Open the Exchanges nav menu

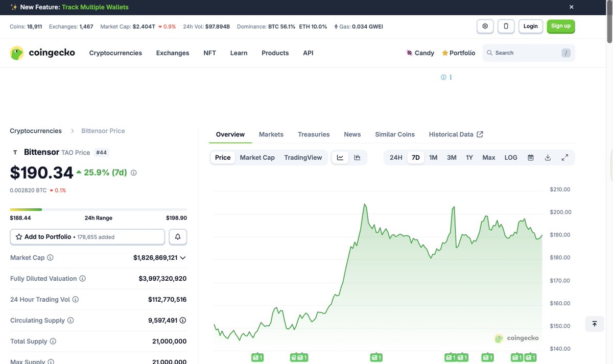coord(173,53)
